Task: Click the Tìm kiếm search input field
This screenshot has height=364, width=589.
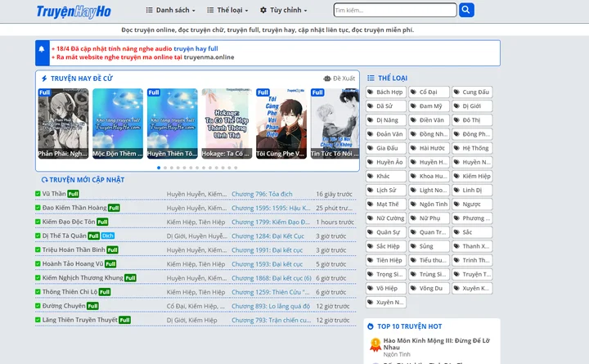Action: click(x=394, y=11)
